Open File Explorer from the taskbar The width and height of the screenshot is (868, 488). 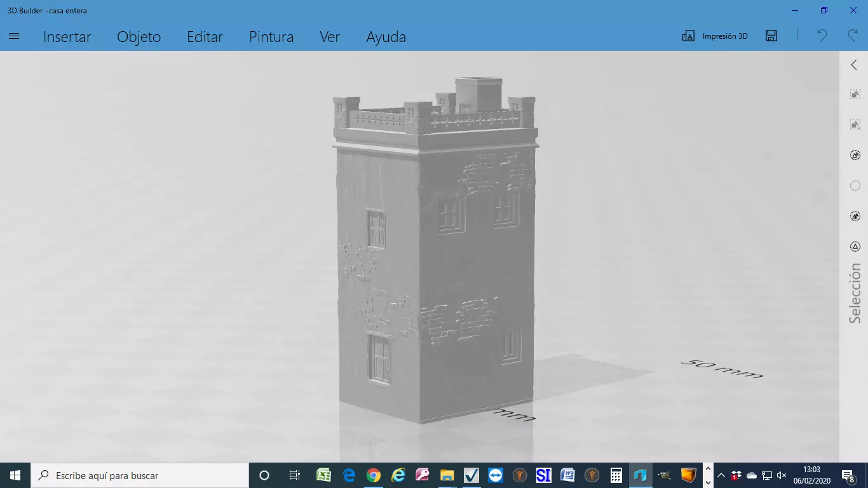[x=447, y=475]
